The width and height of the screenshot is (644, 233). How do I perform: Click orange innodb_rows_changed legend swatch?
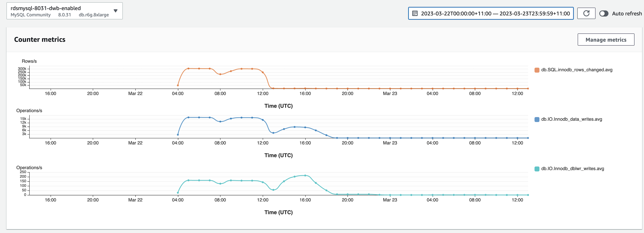[x=537, y=70]
